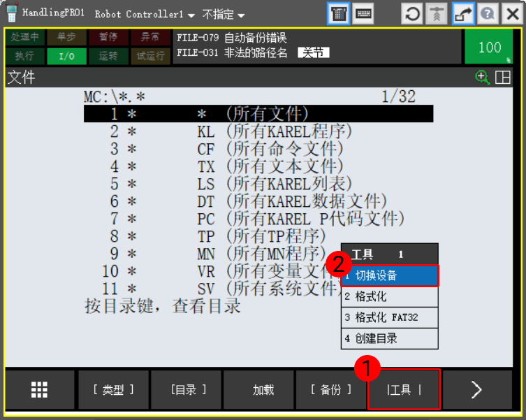Screen dimensions: 526x420
Task: Click the 执行 status indicator
Action: [25, 56]
